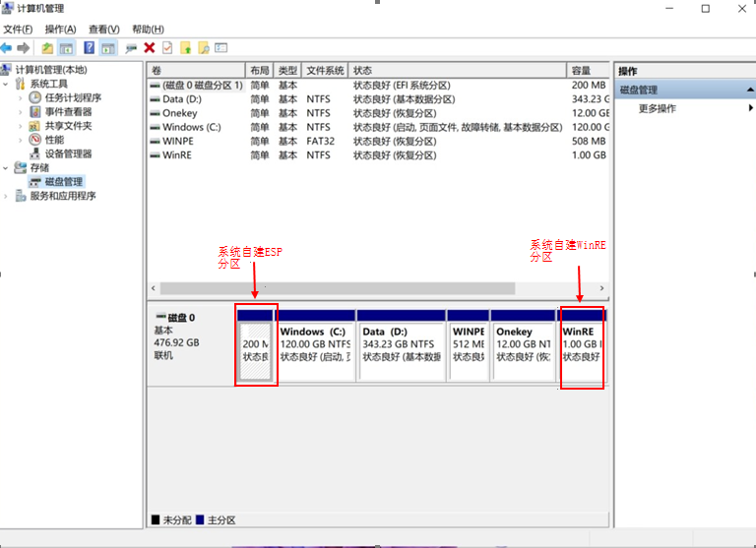
Task: Click the blue help question mark icon
Action: (89, 47)
